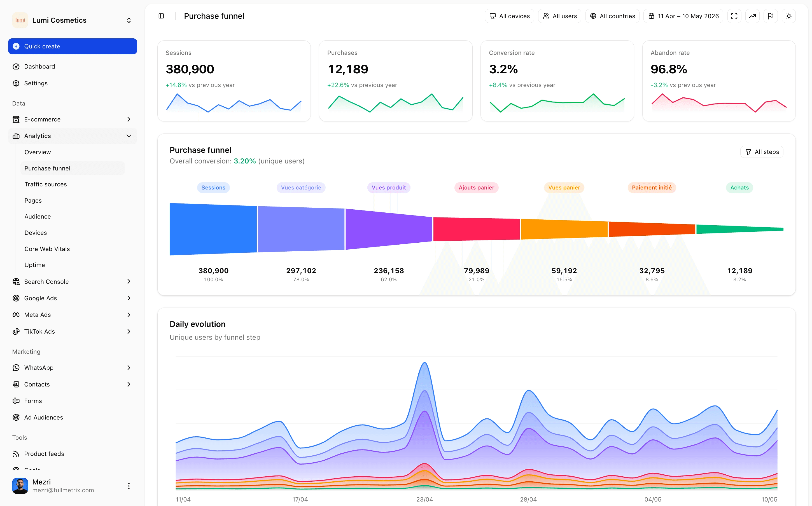Click the Product feeds RSS icon
The image size is (812, 506).
pyautogui.click(x=16, y=454)
